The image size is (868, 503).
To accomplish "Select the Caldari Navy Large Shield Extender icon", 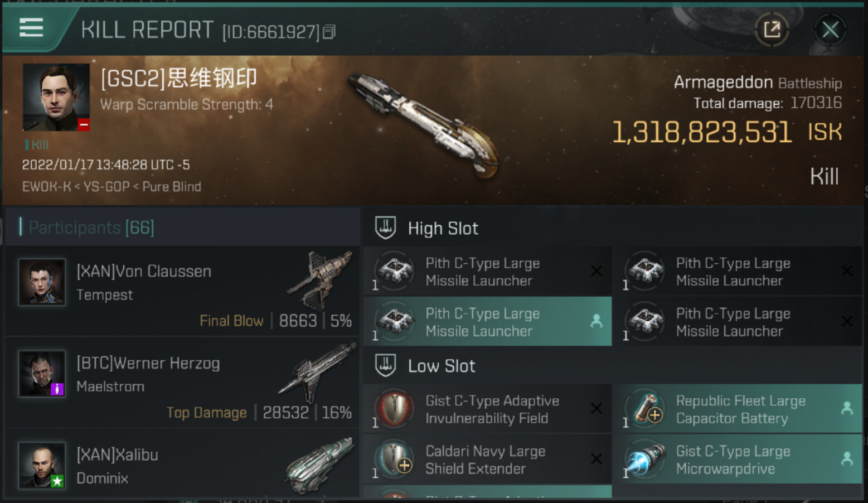I will tap(395, 460).
